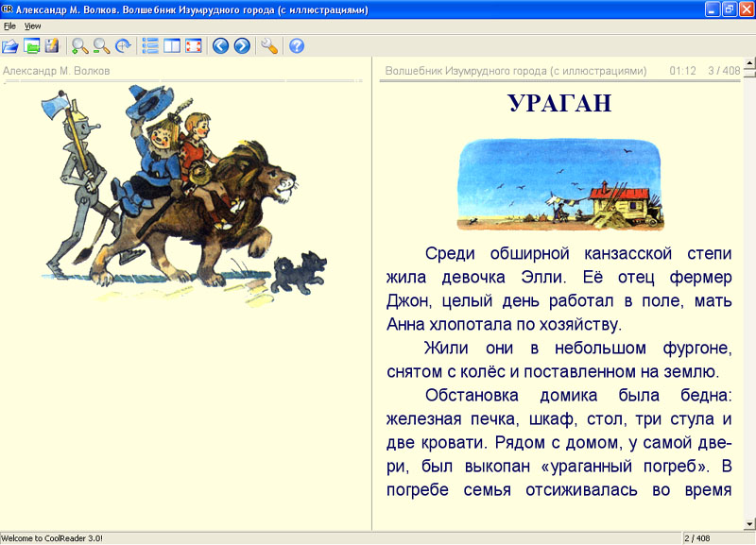Open the File menu
Image resolution: width=756 pixels, height=545 pixels.
[x=9, y=26]
